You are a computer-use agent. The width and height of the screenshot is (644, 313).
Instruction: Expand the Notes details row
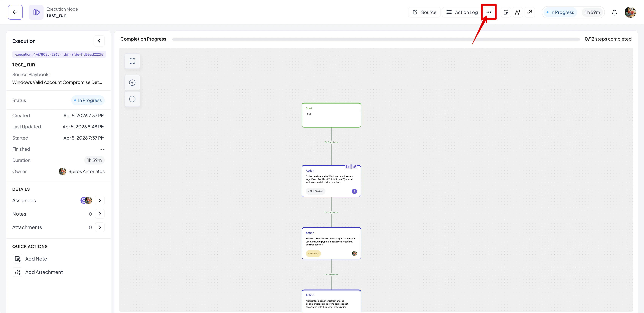[x=100, y=214]
